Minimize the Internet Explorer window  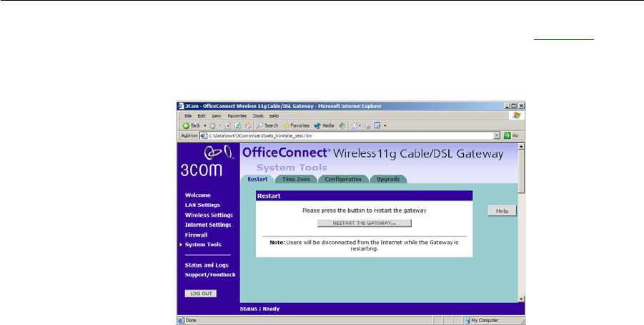click(507, 106)
